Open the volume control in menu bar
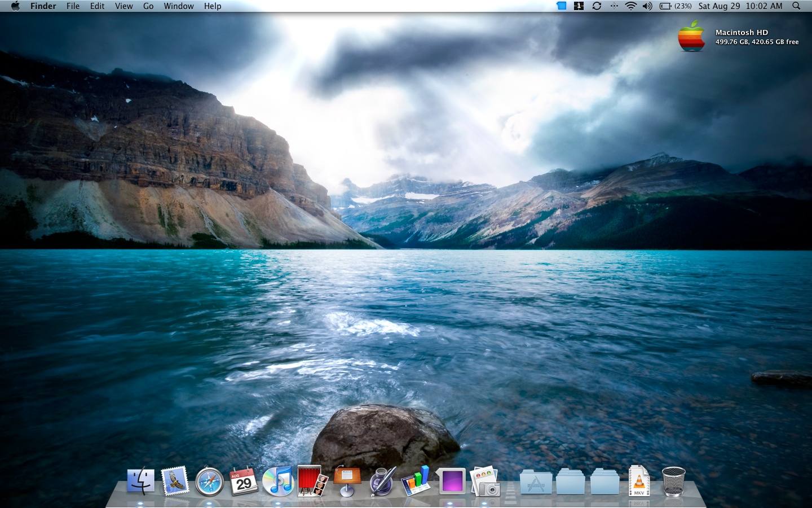The height and width of the screenshot is (508, 812). [647, 6]
